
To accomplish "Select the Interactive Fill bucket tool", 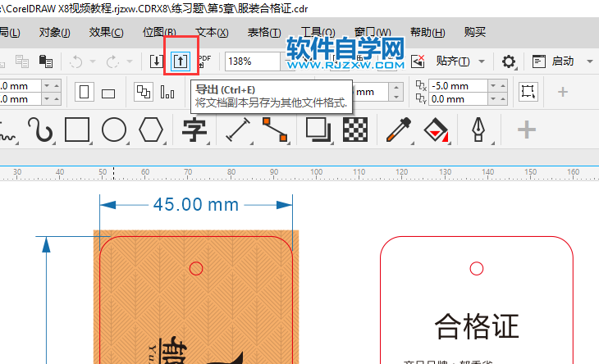I will click(x=436, y=130).
